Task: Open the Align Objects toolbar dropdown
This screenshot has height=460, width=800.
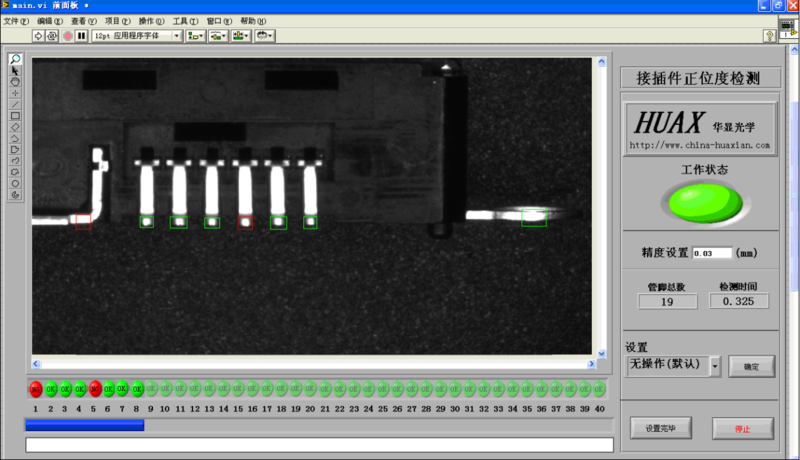Action: 195,36
